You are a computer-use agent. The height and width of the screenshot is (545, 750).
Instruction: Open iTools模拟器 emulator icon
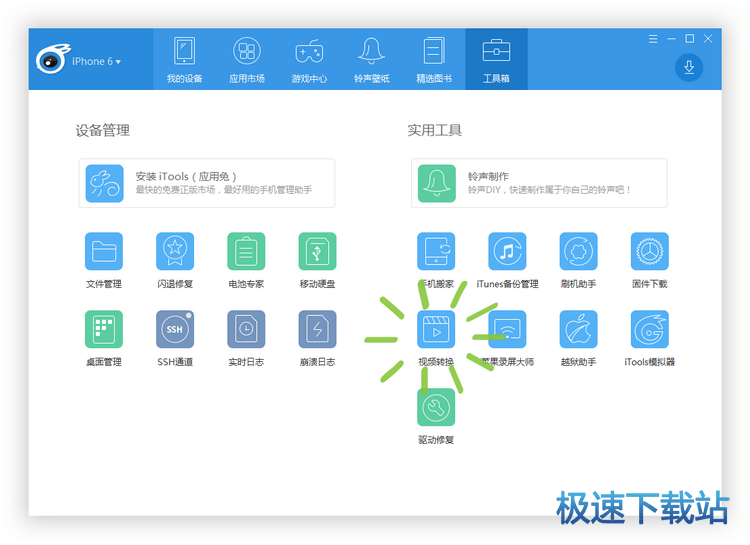click(650, 329)
